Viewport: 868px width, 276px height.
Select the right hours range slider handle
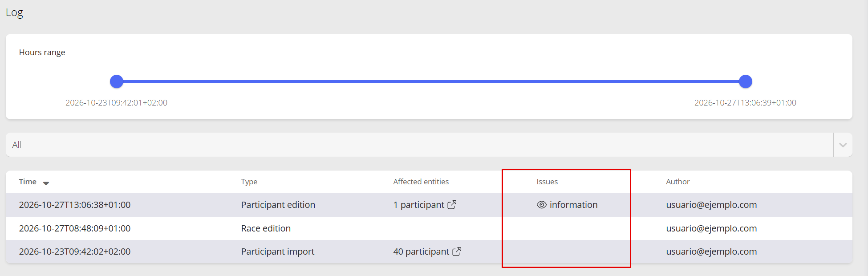746,81
